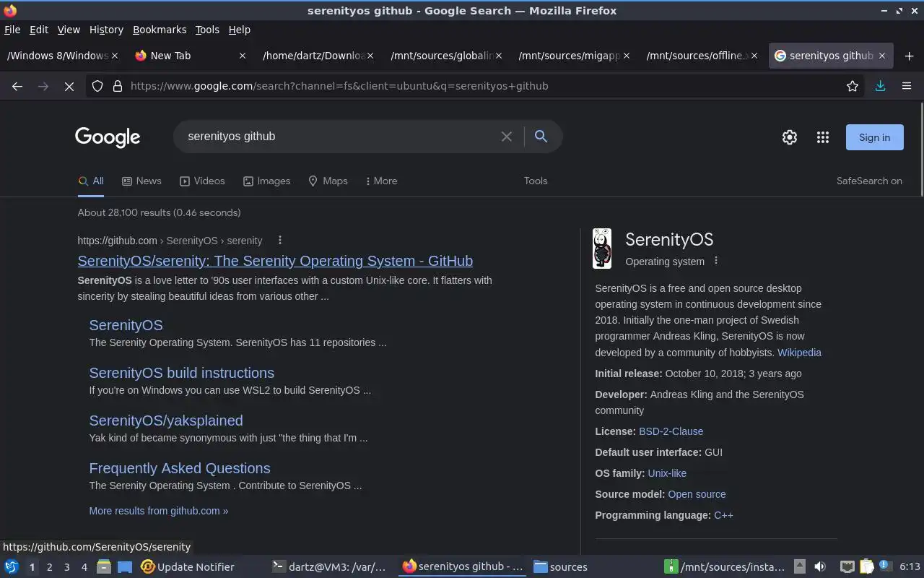Stop loading the current page
This screenshot has width=924, height=578.
(x=69, y=86)
